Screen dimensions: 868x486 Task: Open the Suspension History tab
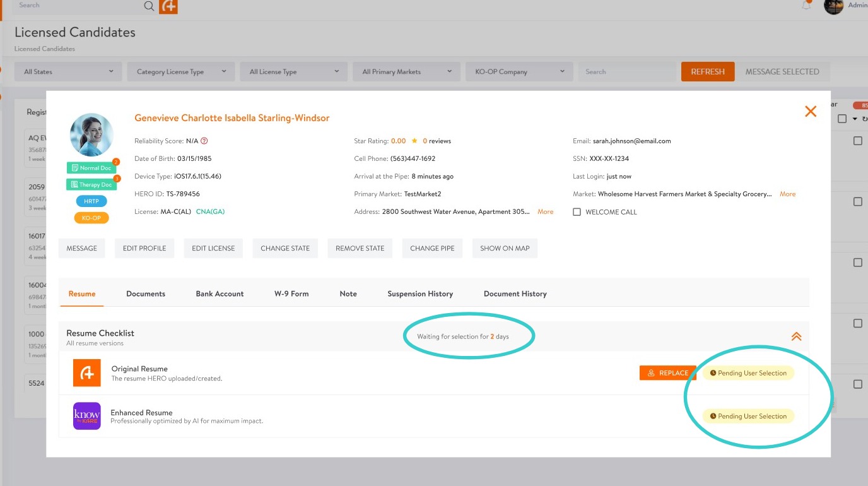pos(420,293)
